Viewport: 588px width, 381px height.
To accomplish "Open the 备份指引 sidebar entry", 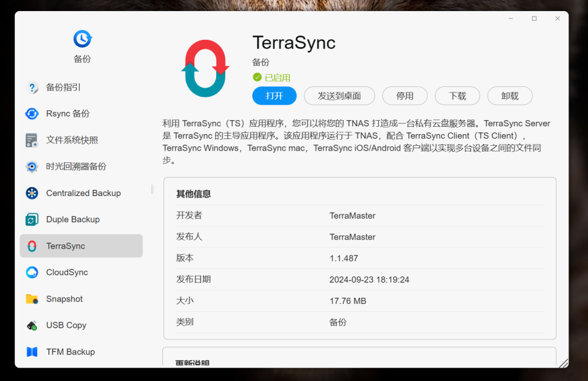I will tap(81, 88).
